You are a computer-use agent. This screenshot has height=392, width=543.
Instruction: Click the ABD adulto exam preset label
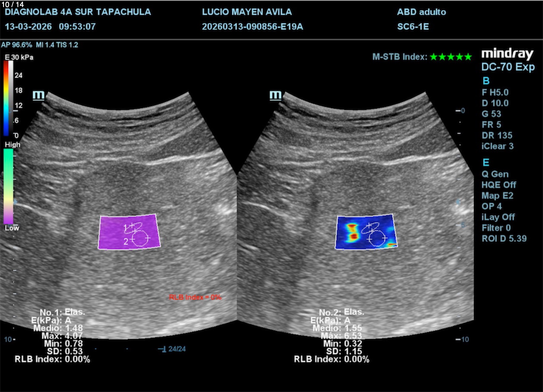coord(421,12)
